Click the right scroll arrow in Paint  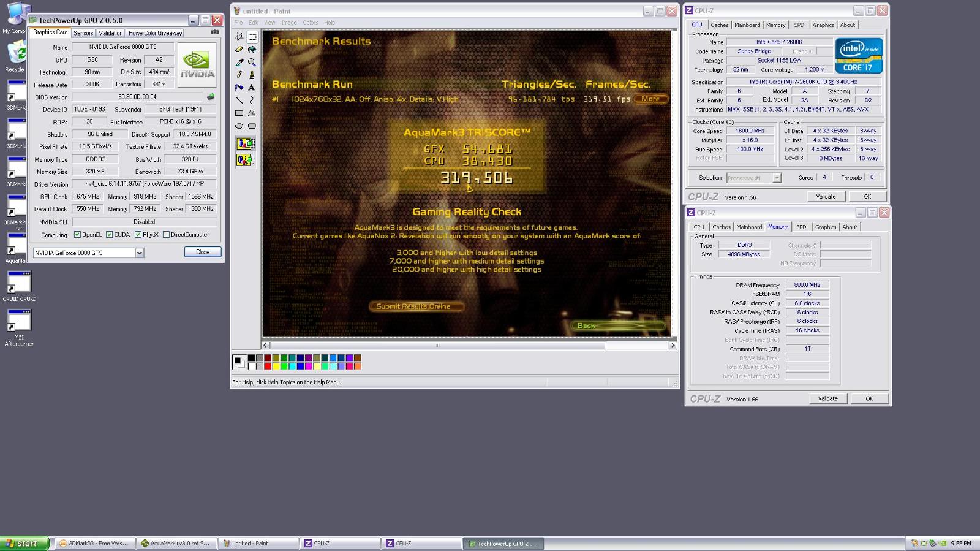pos(673,345)
